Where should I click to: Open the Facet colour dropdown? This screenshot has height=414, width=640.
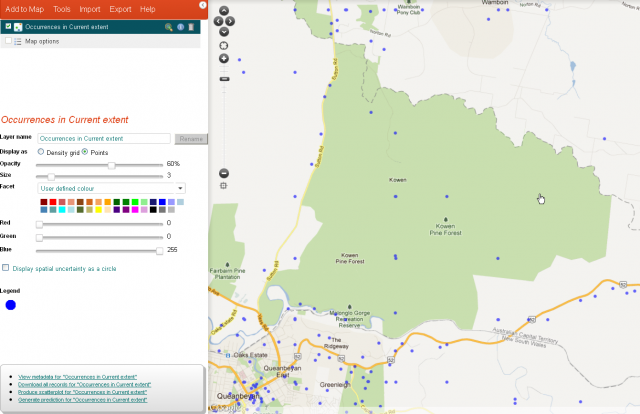click(x=110, y=187)
